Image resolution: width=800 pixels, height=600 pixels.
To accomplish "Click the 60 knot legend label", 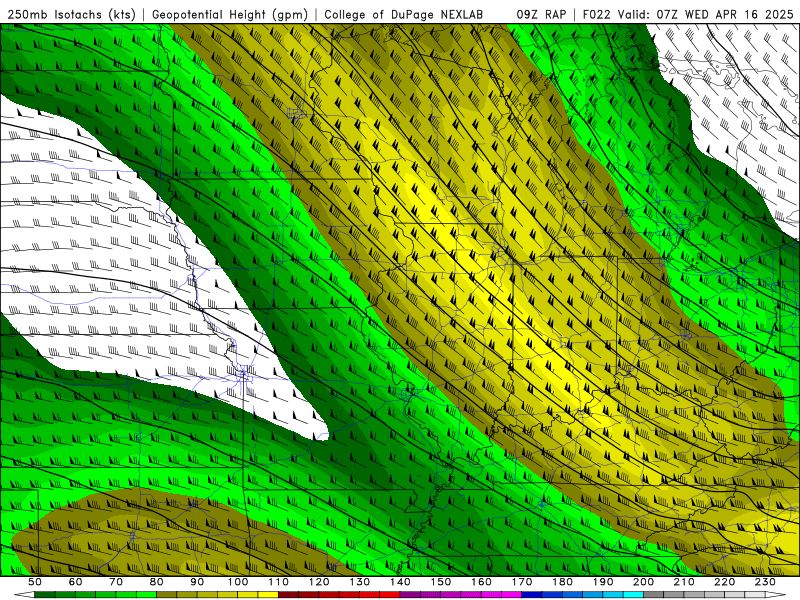I will 75,582.
